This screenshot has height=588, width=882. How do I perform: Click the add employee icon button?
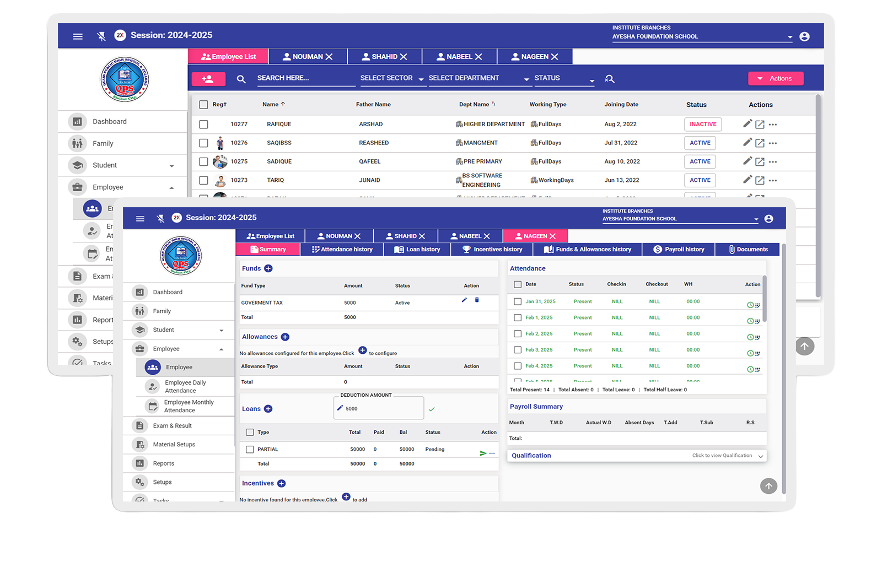pyautogui.click(x=208, y=79)
